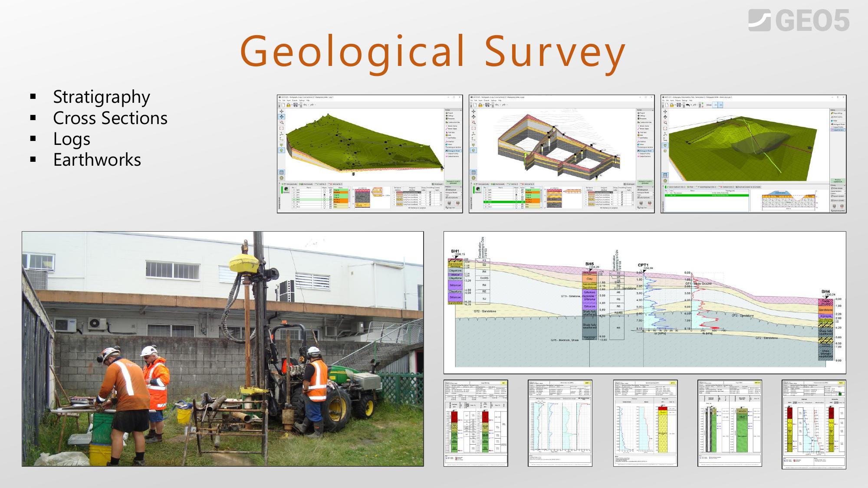Click New file icon in left GEO5 window
Viewport: 868px width, 488px height.
tap(283, 105)
